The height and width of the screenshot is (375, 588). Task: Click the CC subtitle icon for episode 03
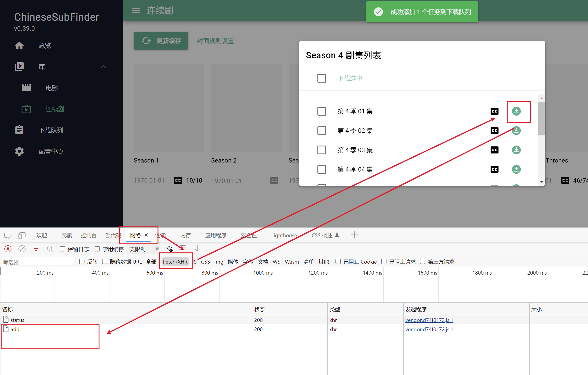point(494,150)
